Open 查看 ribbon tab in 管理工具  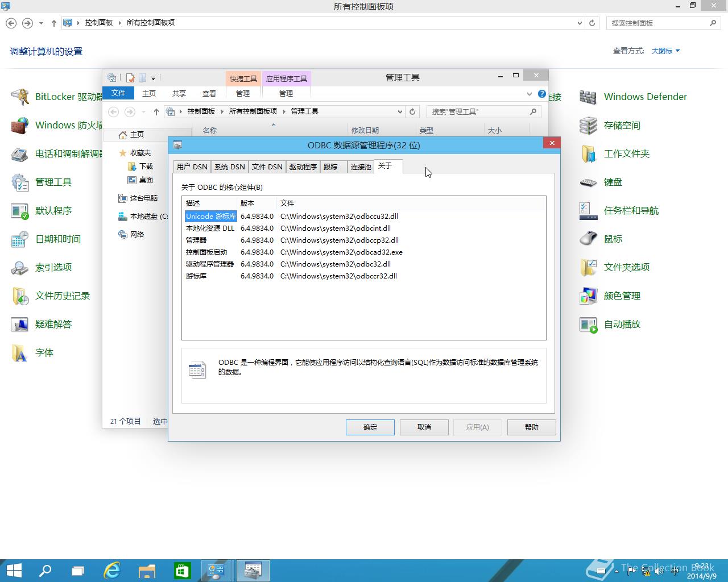(209, 93)
